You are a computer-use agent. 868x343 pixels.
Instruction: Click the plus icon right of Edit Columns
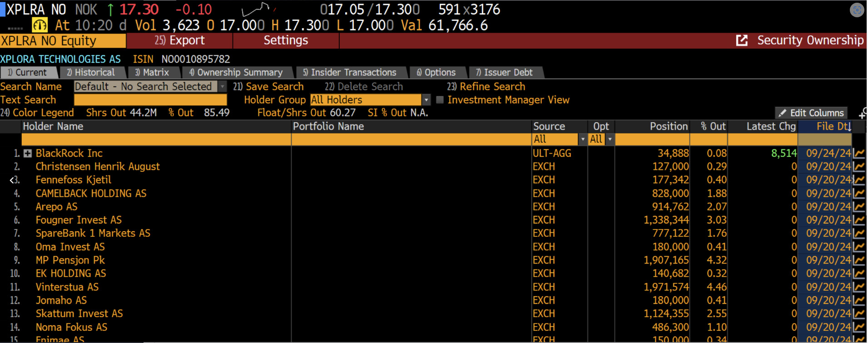(863, 113)
